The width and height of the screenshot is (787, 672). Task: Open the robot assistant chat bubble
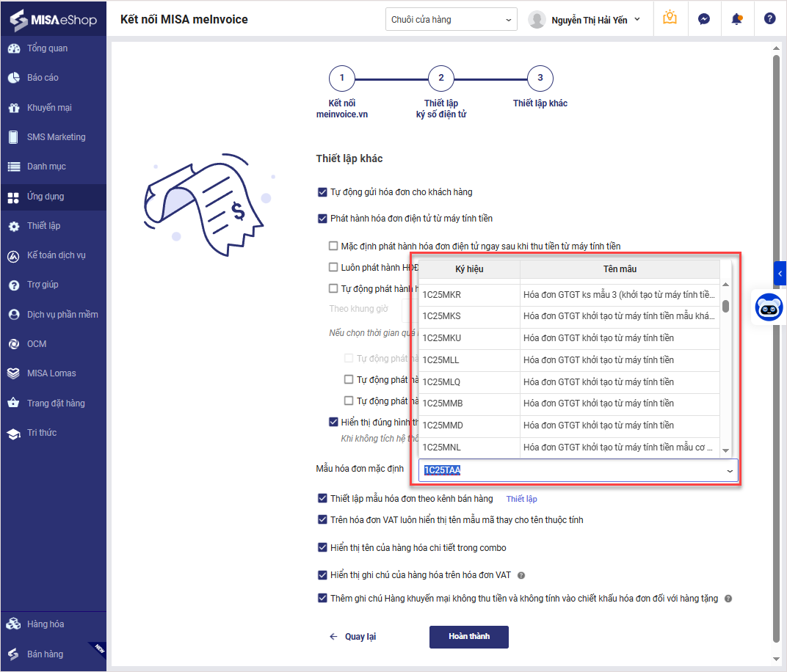769,307
